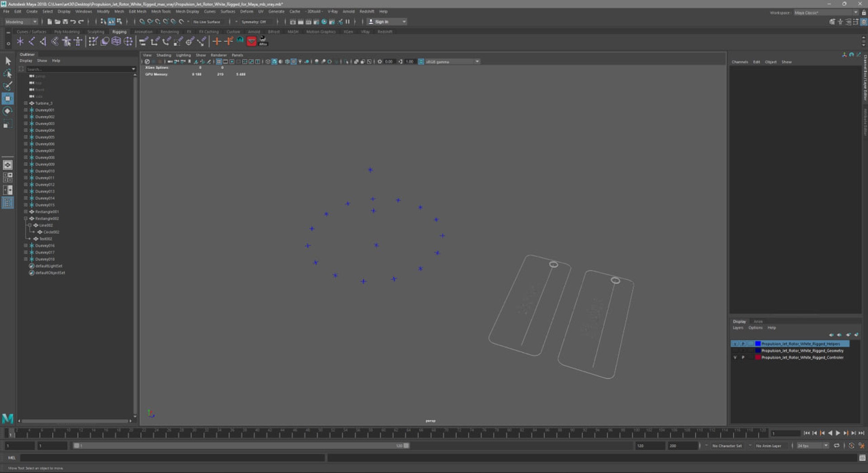Choose the Paint Selection tool
This screenshot has height=473, width=868.
click(8, 86)
